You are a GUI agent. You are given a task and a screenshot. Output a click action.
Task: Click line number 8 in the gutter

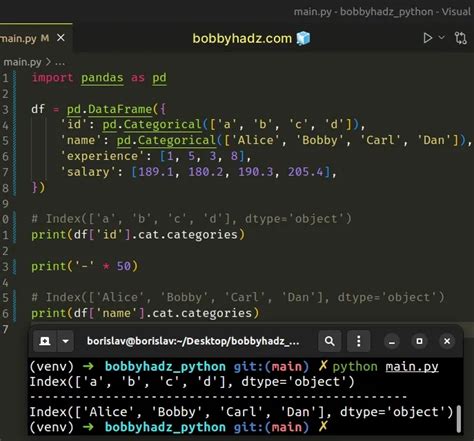tap(5, 188)
